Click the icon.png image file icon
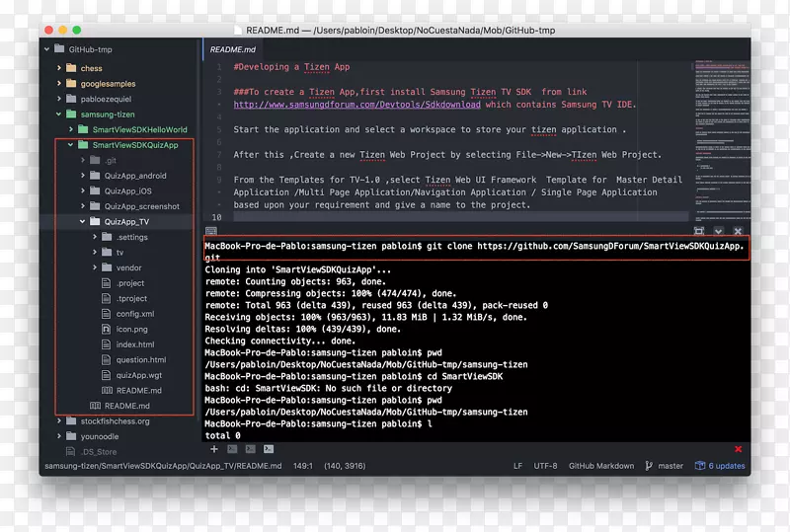Image resolution: width=790 pixels, height=532 pixels. click(x=108, y=329)
